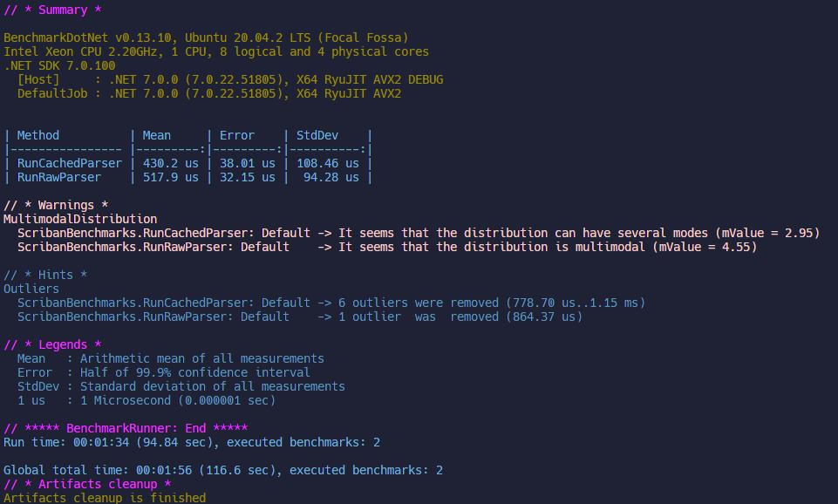Click the "// * Hints *" heading
The image size is (838, 504).
coord(45,275)
